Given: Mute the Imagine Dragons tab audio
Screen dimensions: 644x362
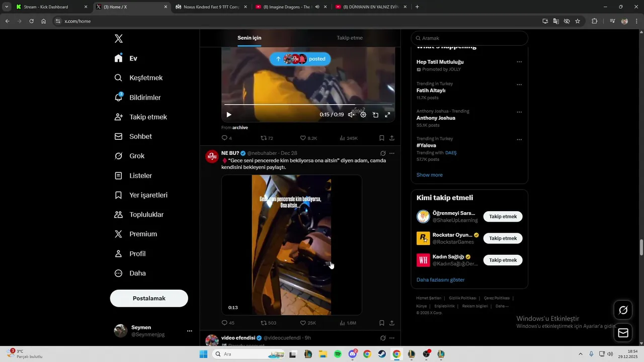Looking at the screenshot, I should pyautogui.click(x=317, y=7).
